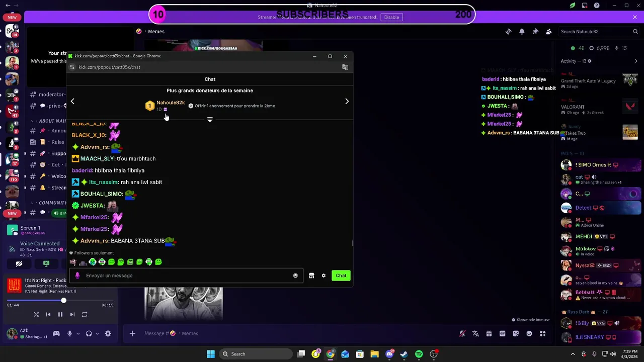The width and height of the screenshot is (644, 362).
Task: Open MAACH_SLY username in Kick chat
Action: (x=97, y=159)
